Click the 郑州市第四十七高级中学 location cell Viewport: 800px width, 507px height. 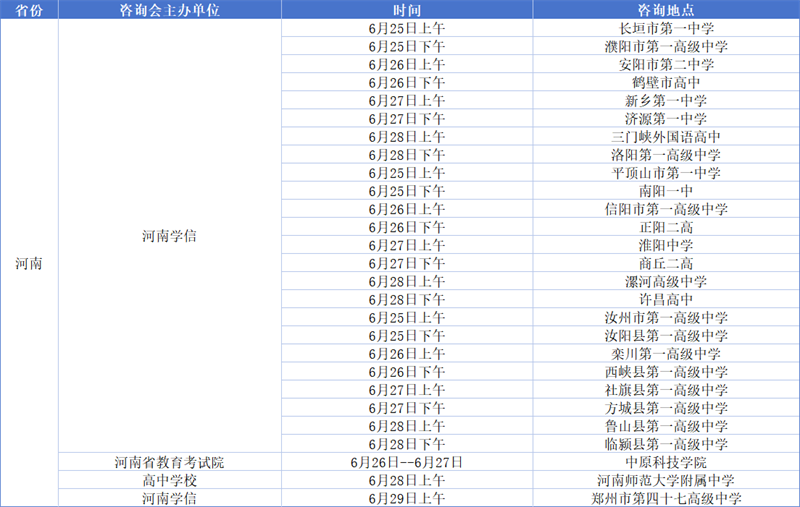(x=666, y=498)
